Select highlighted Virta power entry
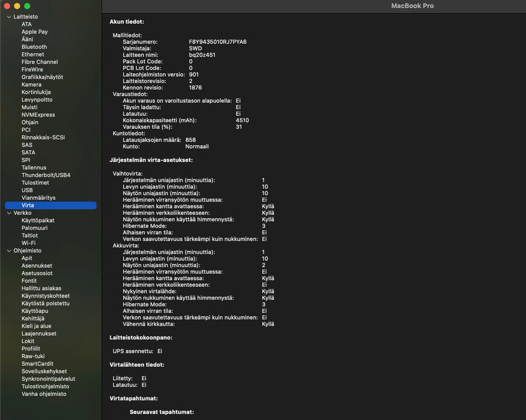This screenshot has width=526, height=420. [x=50, y=206]
